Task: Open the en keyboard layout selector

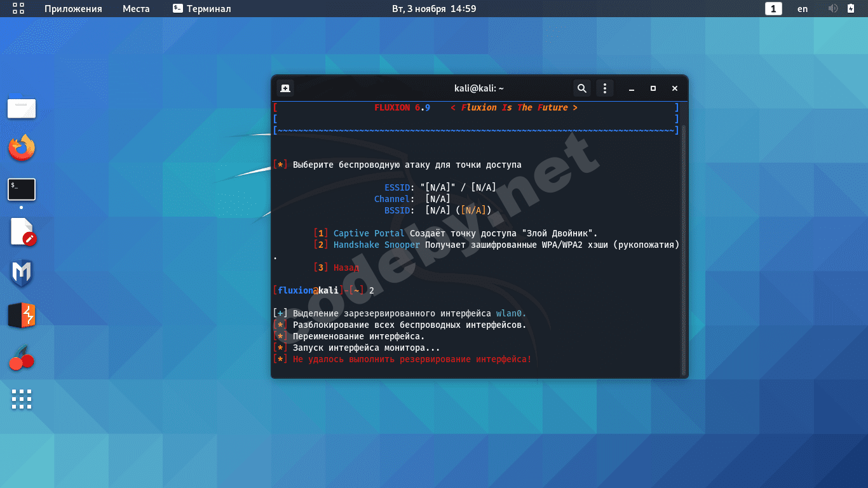Action: pos(803,8)
